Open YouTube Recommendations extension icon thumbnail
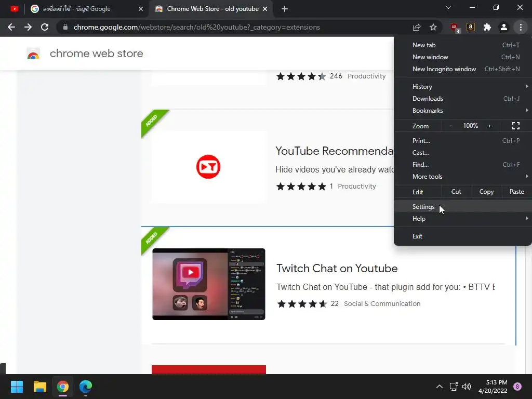This screenshot has height=399, width=532. [208, 167]
